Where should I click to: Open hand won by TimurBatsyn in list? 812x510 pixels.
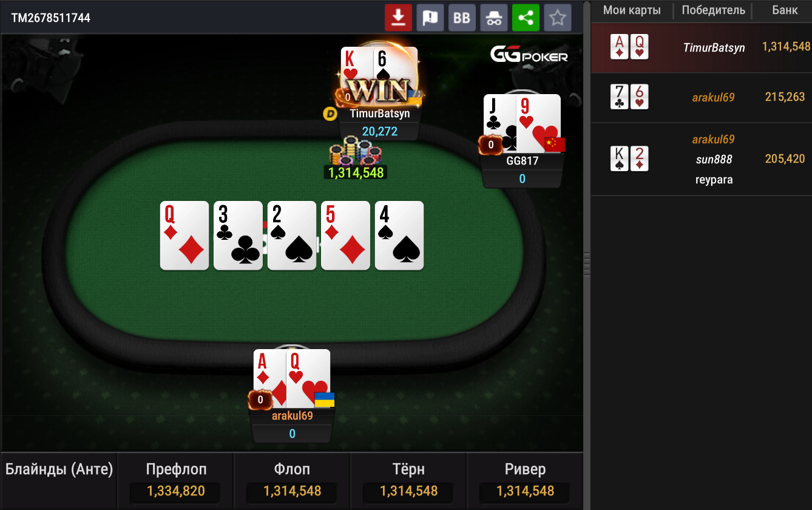[x=702, y=47]
